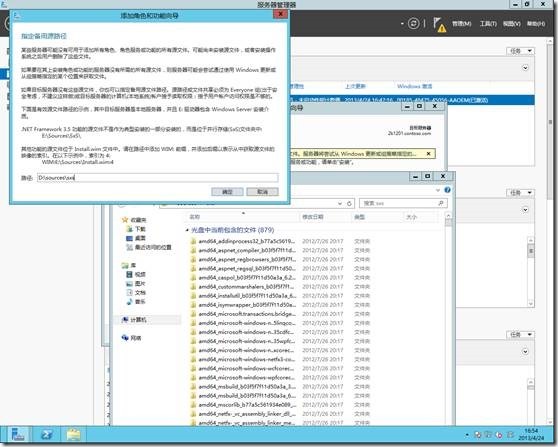Viewport: 558px width, 447px height.
Task: Open the 管理(M) menu in Server Manager
Action: point(461,24)
